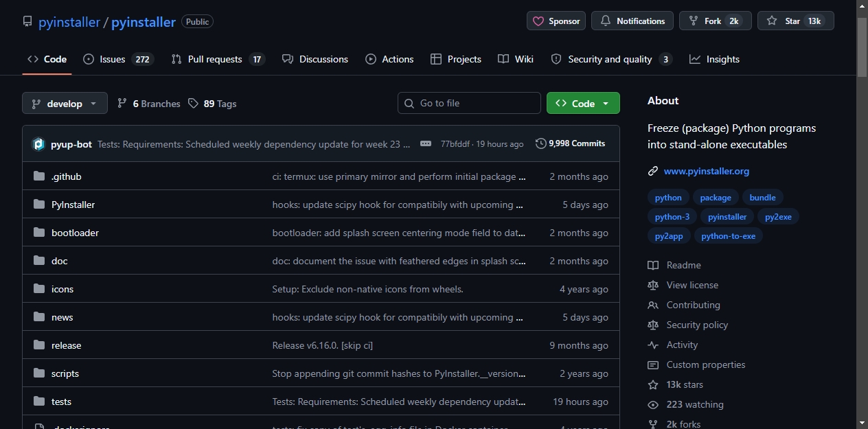The width and height of the screenshot is (868, 429).
Task: Click the eye icon beside 223 watching
Action: (x=653, y=404)
